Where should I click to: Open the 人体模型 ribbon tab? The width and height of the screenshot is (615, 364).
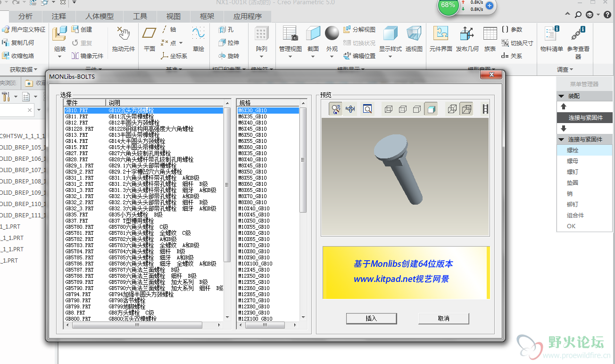point(100,16)
